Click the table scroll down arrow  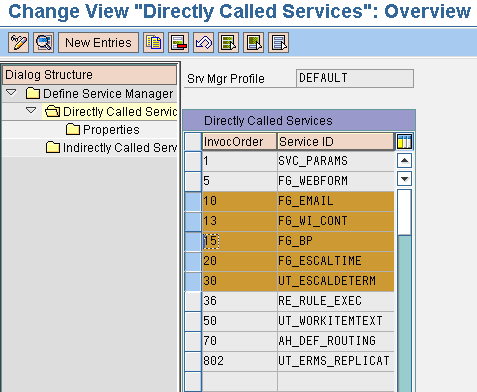404,179
